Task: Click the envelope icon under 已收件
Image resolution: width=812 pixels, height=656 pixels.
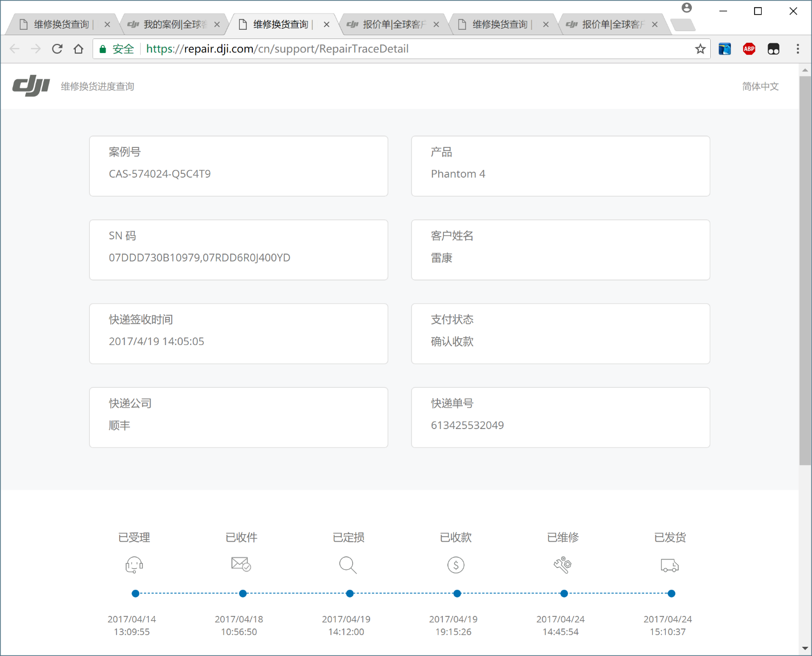Action: point(241,564)
